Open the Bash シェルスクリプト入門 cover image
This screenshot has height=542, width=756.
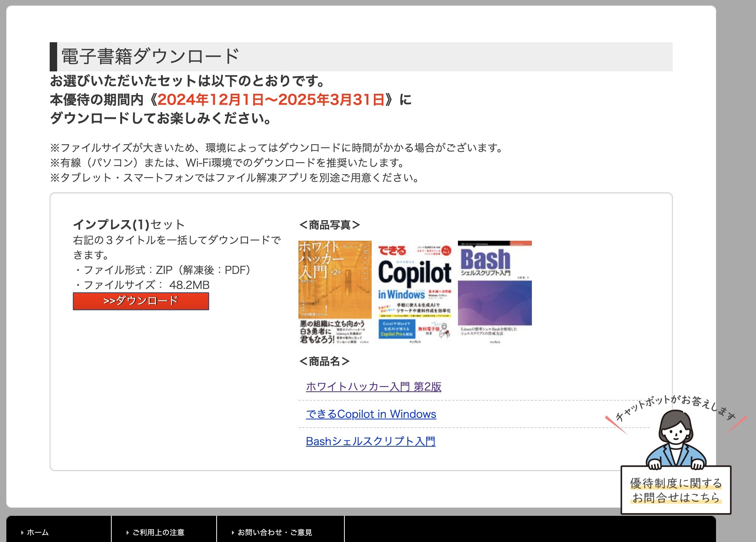tap(495, 292)
